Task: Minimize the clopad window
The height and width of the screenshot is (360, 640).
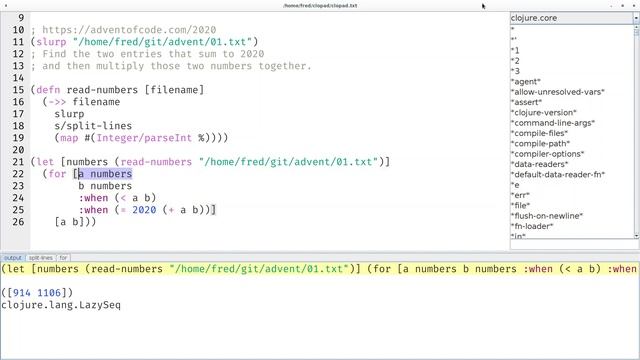Action: click(611, 6)
